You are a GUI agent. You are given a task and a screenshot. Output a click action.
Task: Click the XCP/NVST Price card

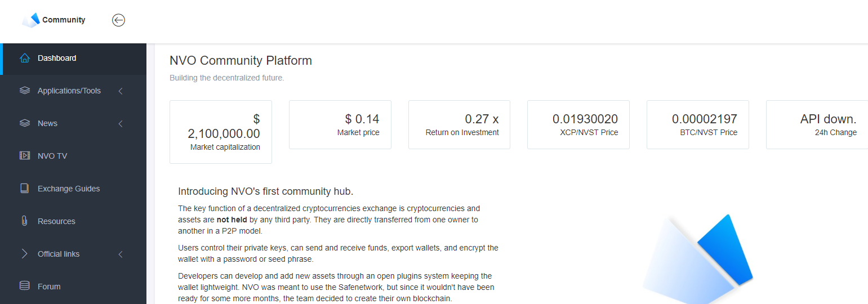[x=578, y=125]
